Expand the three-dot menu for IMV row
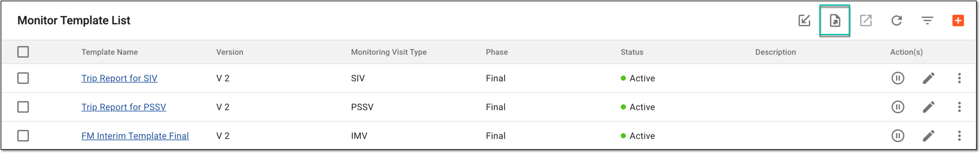The width and height of the screenshot is (980, 153). [959, 136]
